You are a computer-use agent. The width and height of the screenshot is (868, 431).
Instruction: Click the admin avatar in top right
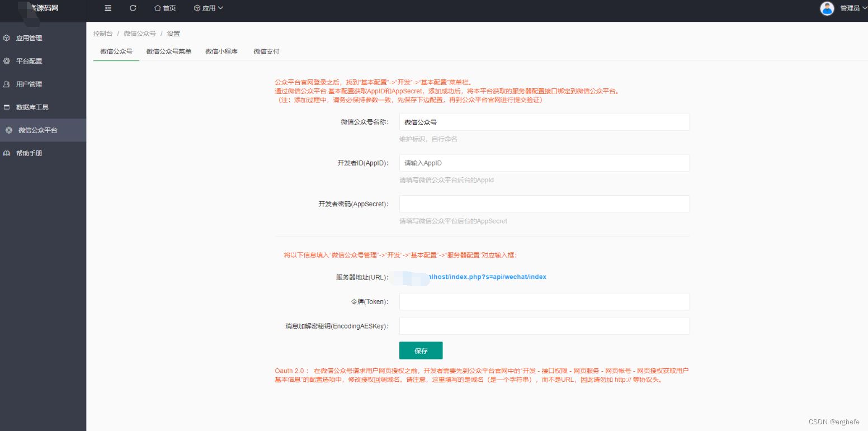tap(827, 8)
